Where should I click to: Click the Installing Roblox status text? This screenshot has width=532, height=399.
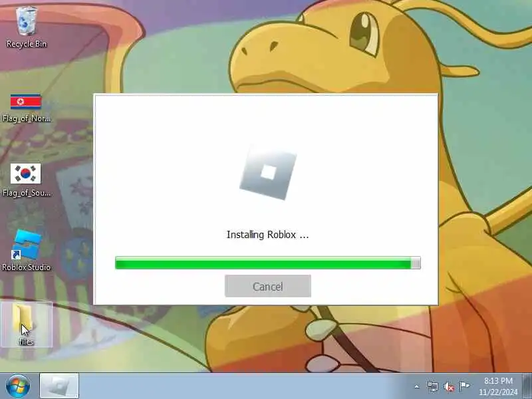point(268,235)
